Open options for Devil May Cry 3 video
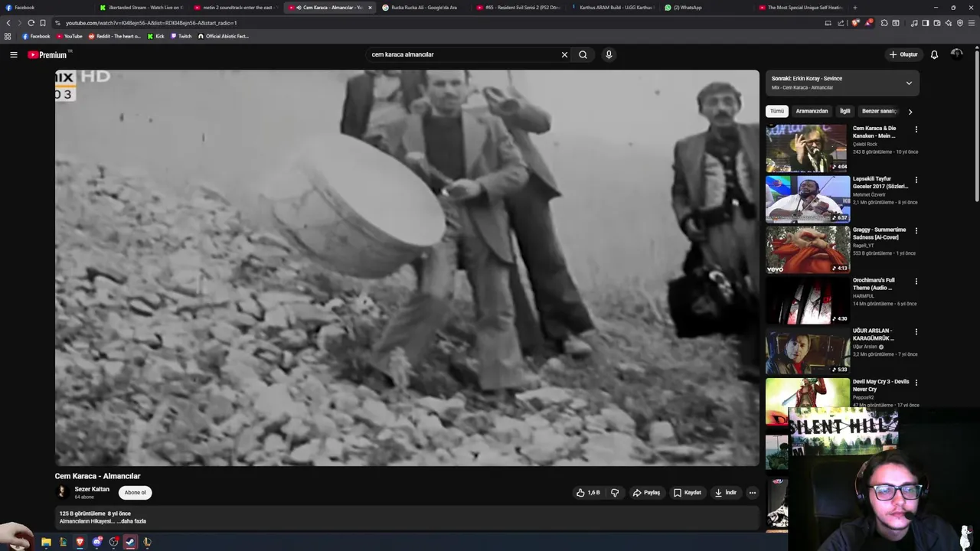The width and height of the screenshot is (980, 551). pyautogui.click(x=916, y=382)
